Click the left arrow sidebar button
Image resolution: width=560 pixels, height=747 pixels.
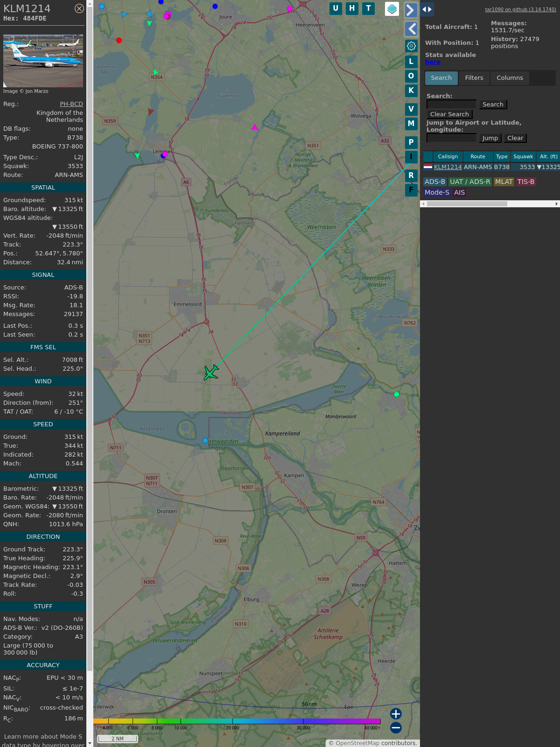point(411,29)
